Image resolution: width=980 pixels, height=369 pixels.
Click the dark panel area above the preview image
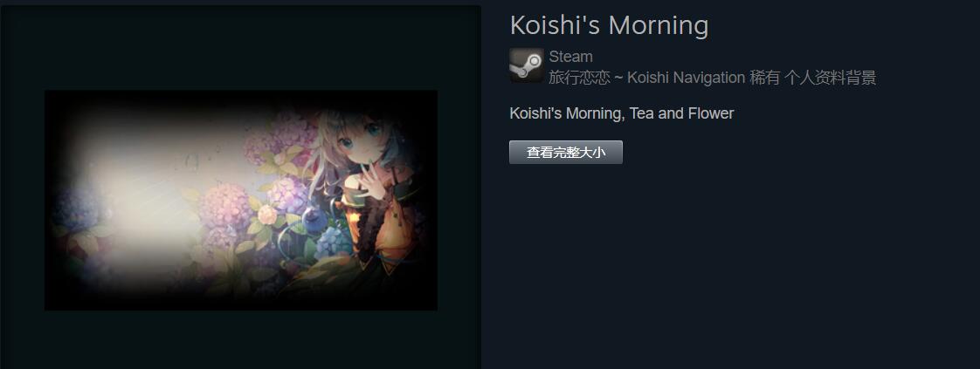240,47
